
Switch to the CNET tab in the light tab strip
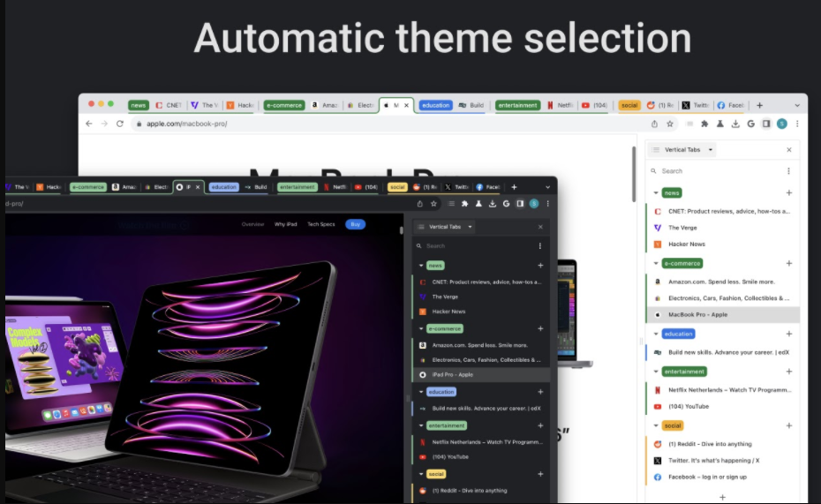169,105
